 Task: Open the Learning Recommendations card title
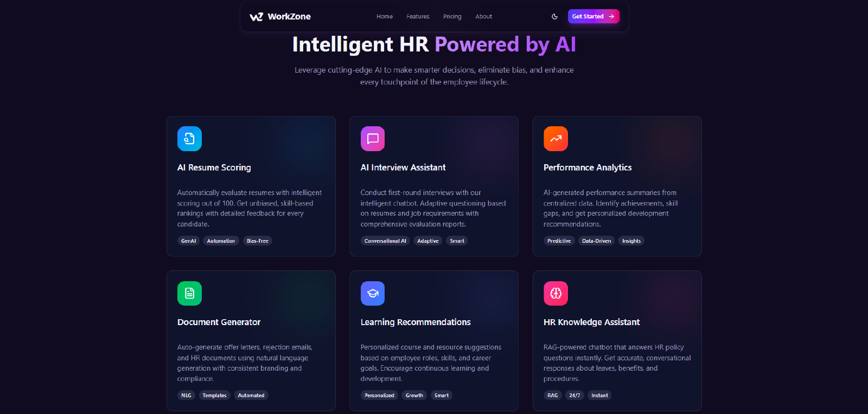[416, 322]
